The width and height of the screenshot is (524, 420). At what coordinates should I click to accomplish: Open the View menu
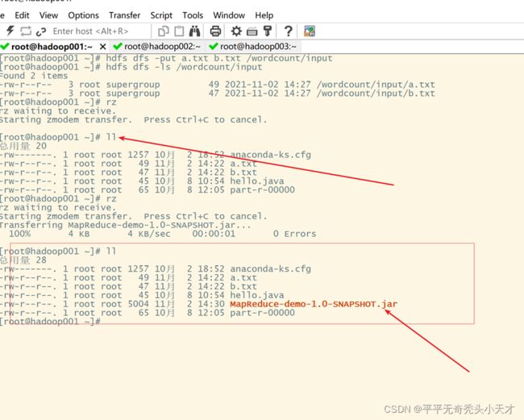tap(48, 15)
